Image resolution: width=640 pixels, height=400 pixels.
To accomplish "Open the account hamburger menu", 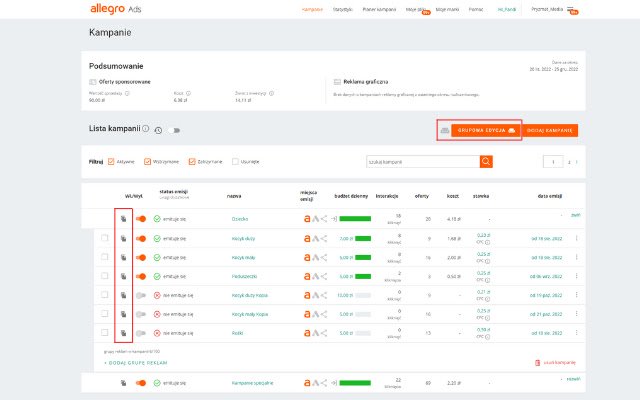I will pos(571,9).
